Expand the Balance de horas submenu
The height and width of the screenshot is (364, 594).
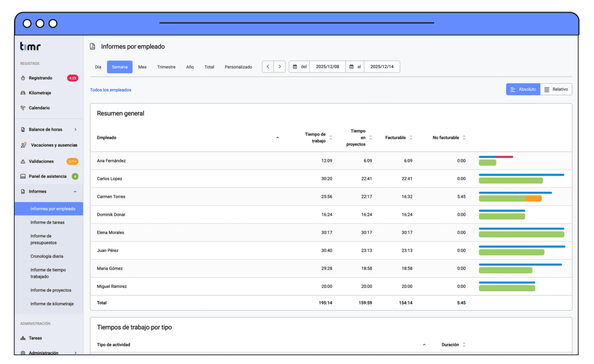pyautogui.click(x=76, y=129)
